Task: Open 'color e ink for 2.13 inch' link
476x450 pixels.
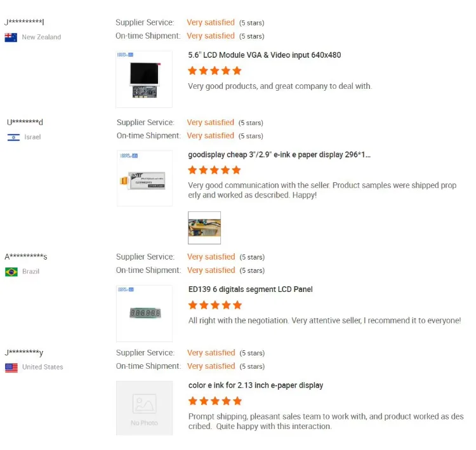Action: pos(255,385)
